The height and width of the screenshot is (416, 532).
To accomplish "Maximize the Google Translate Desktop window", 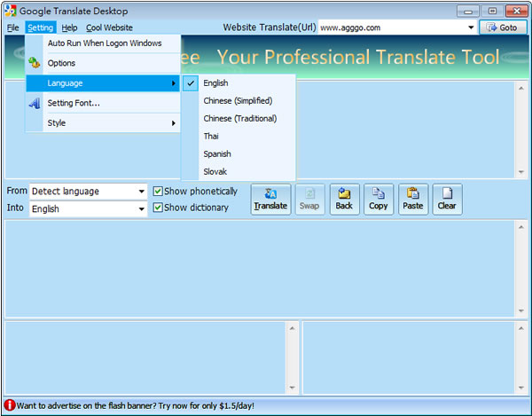I will tap(492, 12).
